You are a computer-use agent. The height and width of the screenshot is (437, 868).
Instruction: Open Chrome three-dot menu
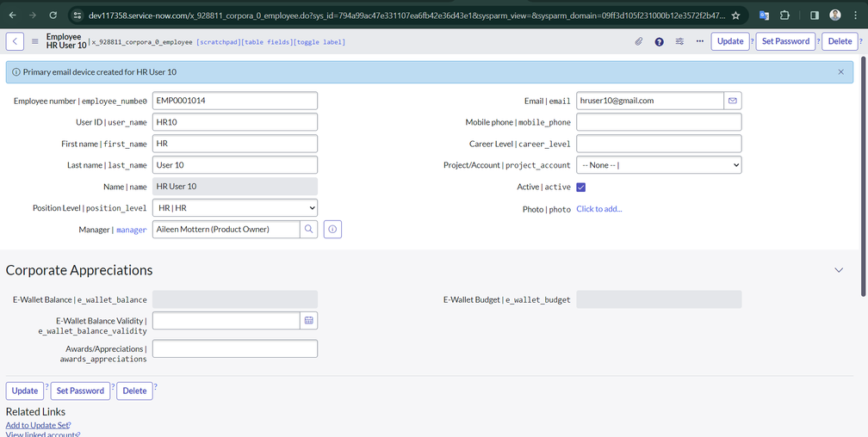(856, 15)
